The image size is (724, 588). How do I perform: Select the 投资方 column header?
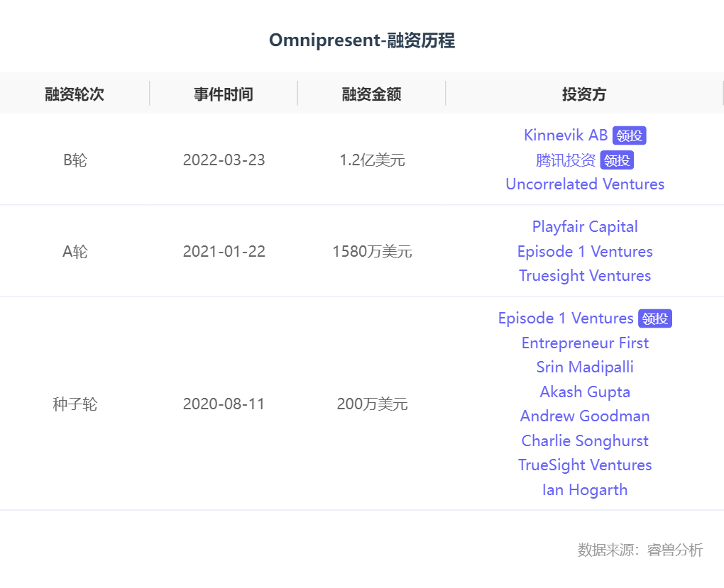coord(584,94)
